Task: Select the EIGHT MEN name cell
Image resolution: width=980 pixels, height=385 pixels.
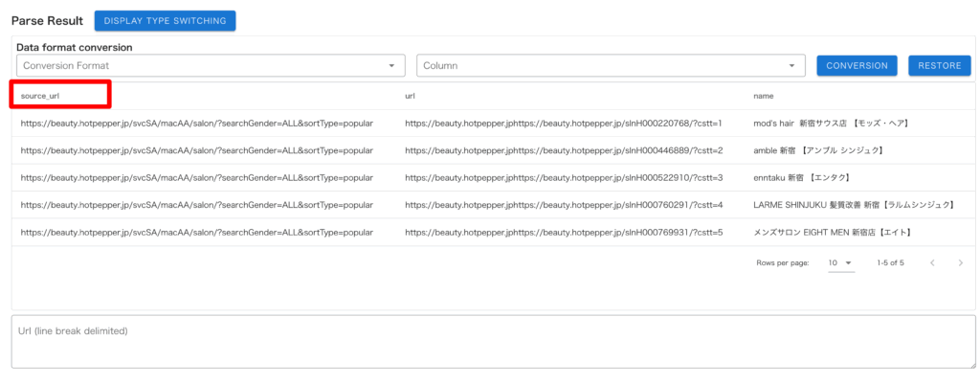Action: tap(833, 233)
